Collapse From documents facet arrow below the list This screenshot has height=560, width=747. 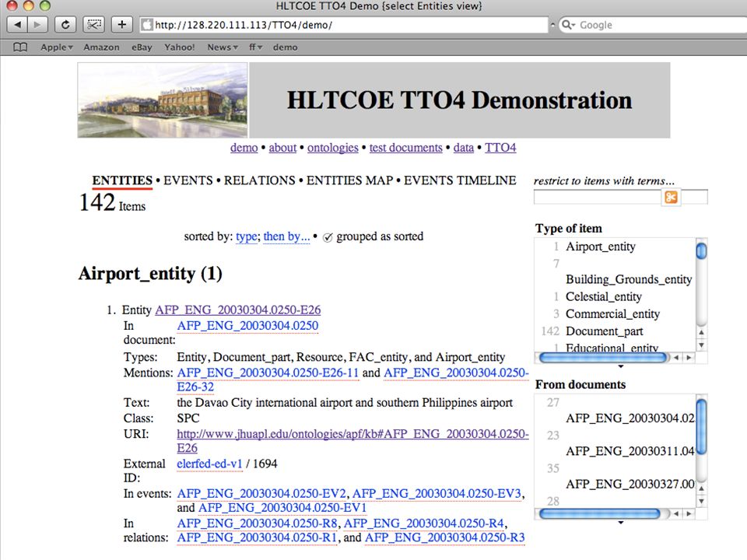[620, 523]
